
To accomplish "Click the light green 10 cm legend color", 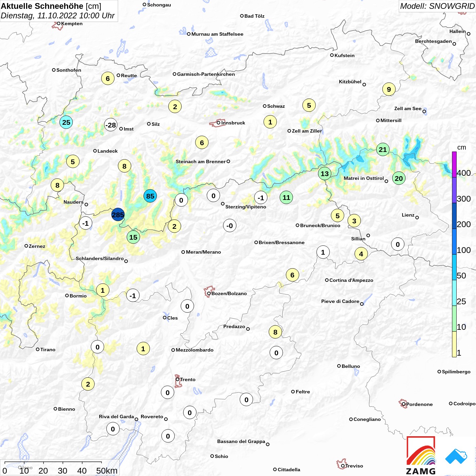I will point(454,319).
